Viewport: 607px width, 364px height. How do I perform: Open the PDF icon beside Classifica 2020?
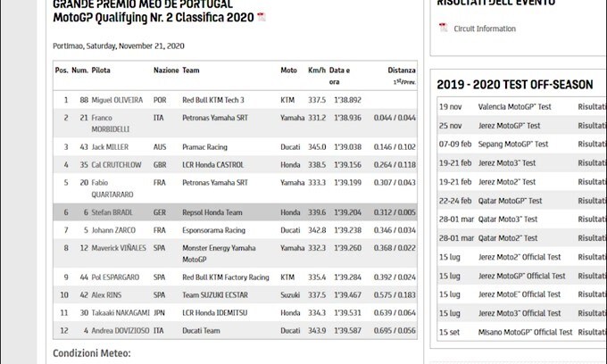[262, 17]
